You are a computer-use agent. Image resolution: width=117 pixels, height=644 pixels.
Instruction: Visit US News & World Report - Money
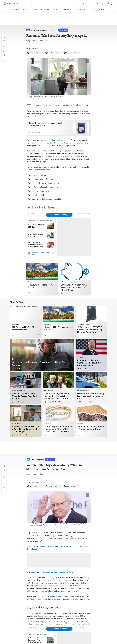click(x=40, y=253)
